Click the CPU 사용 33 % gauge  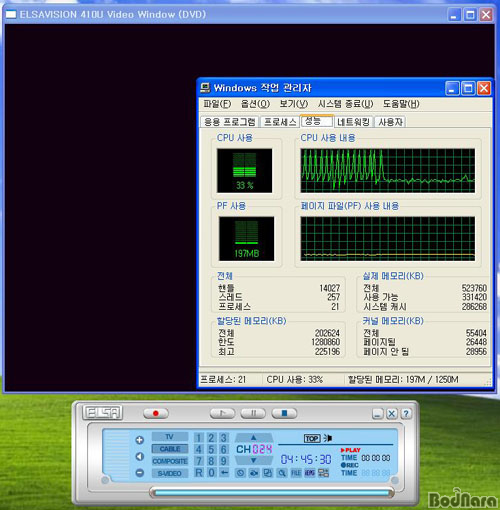click(x=244, y=171)
